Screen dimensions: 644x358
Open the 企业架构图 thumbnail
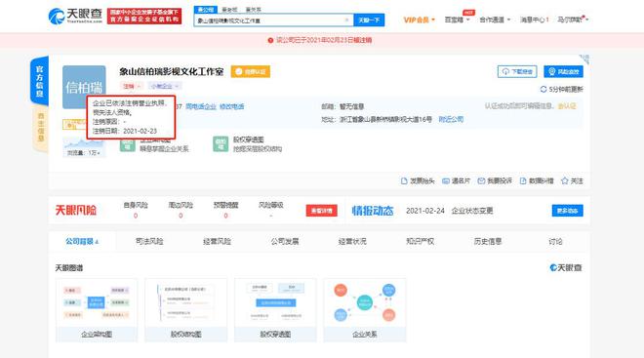pyautogui.click(x=97, y=310)
